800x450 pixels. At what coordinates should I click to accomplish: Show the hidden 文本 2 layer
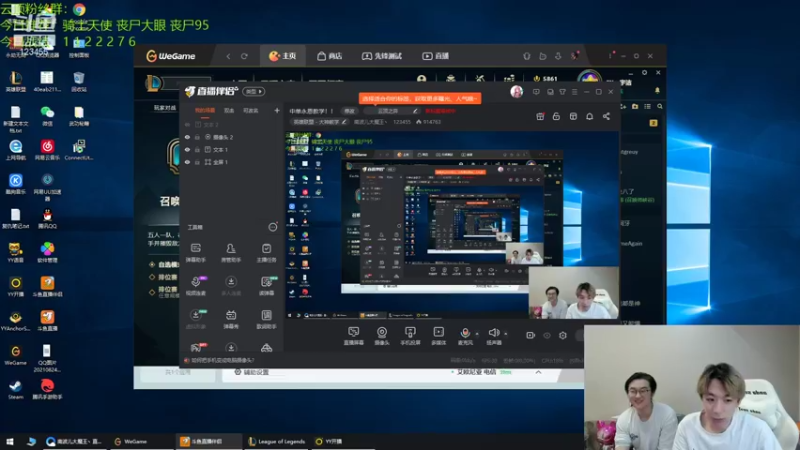coord(187,124)
